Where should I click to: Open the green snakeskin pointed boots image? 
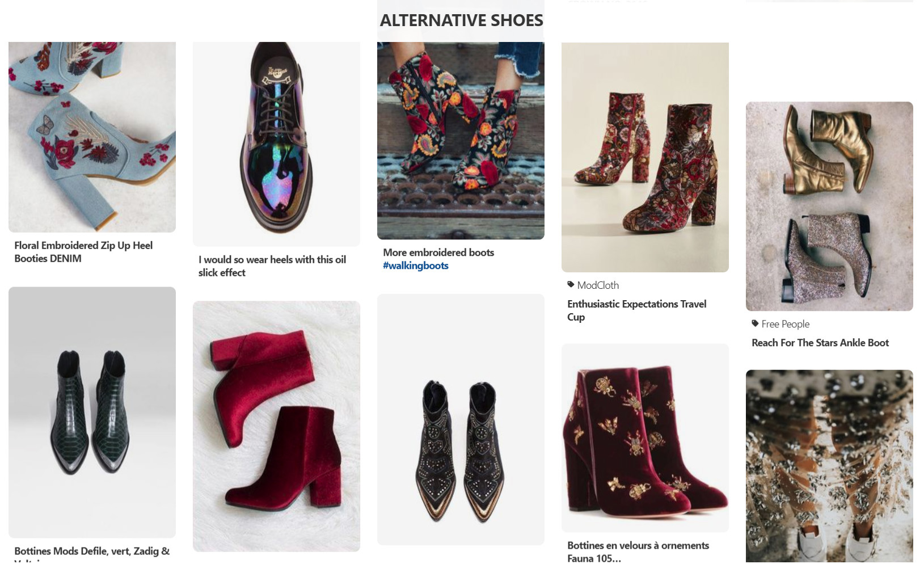tap(91, 413)
